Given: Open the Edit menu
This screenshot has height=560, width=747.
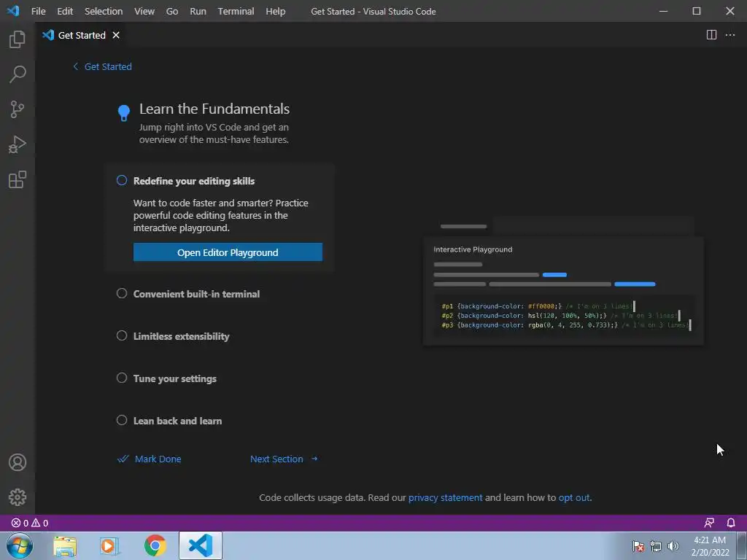Looking at the screenshot, I should click(65, 11).
